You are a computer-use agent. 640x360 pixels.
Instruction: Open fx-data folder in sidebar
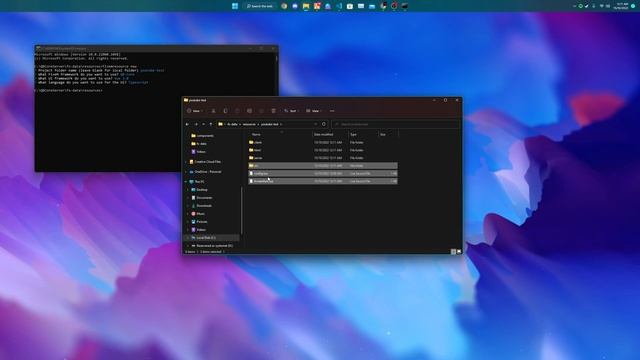tap(199, 144)
